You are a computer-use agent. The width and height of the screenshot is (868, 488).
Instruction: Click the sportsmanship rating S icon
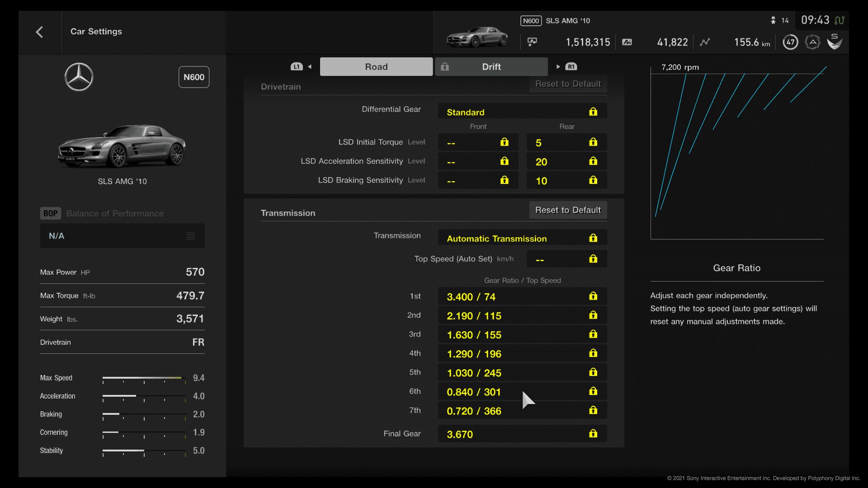click(835, 42)
